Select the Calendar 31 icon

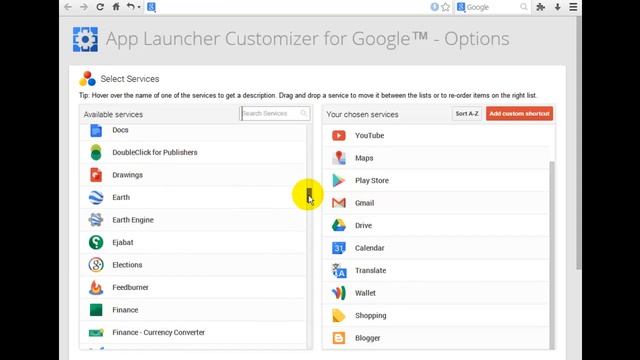pyautogui.click(x=339, y=248)
